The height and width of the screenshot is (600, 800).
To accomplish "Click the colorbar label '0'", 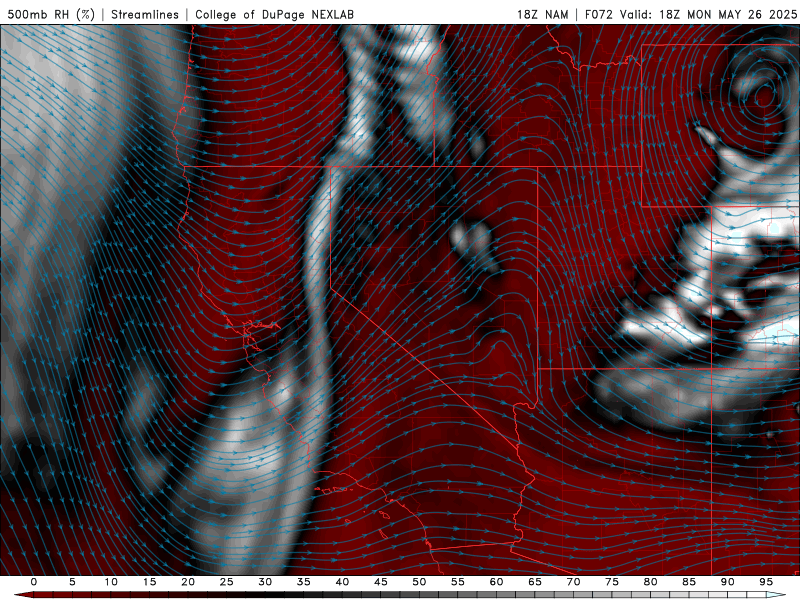I will pos(34,582).
